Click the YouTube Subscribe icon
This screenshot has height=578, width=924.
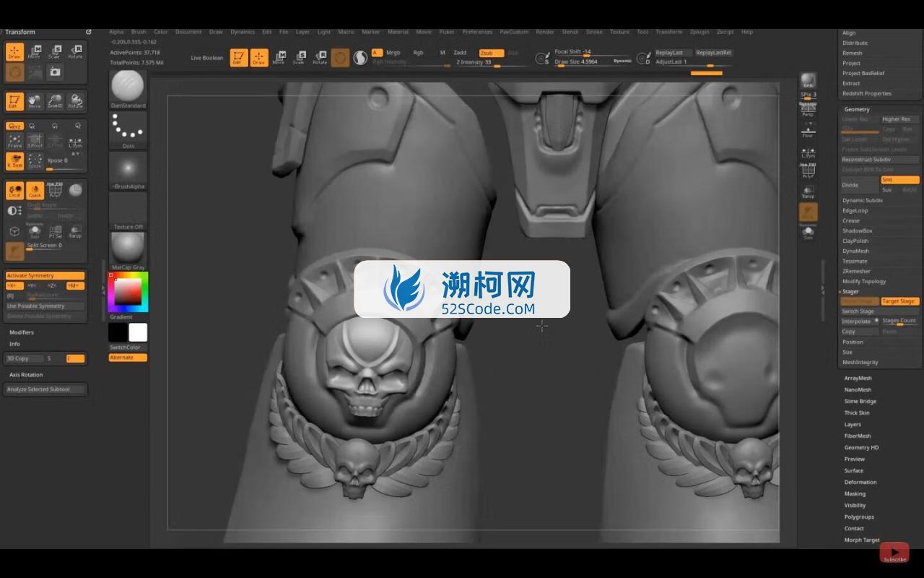pos(894,553)
